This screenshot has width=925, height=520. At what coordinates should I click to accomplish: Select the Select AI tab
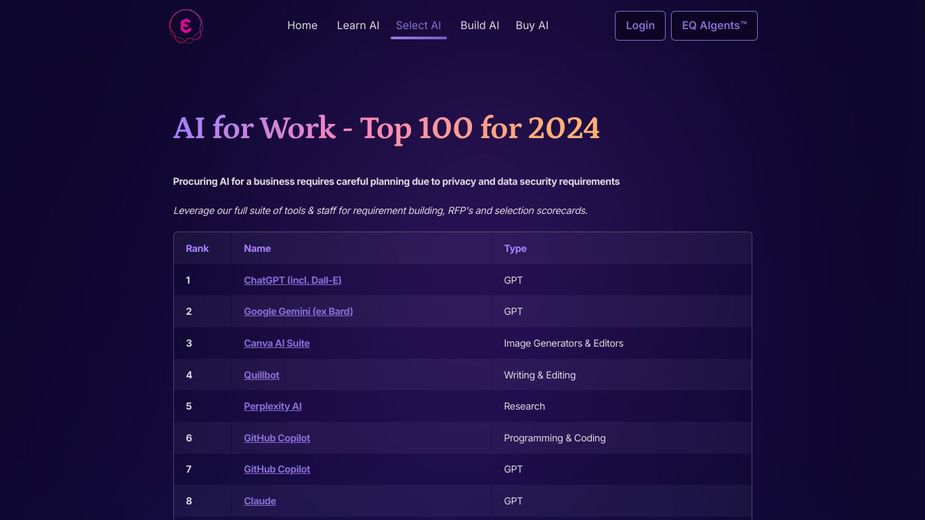point(418,26)
